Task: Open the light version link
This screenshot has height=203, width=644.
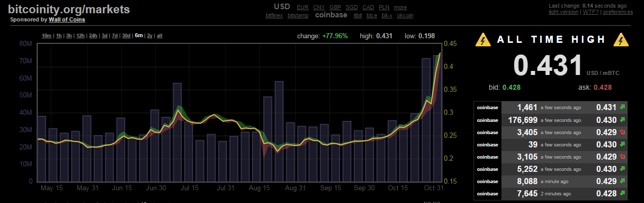Action: [564, 12]
